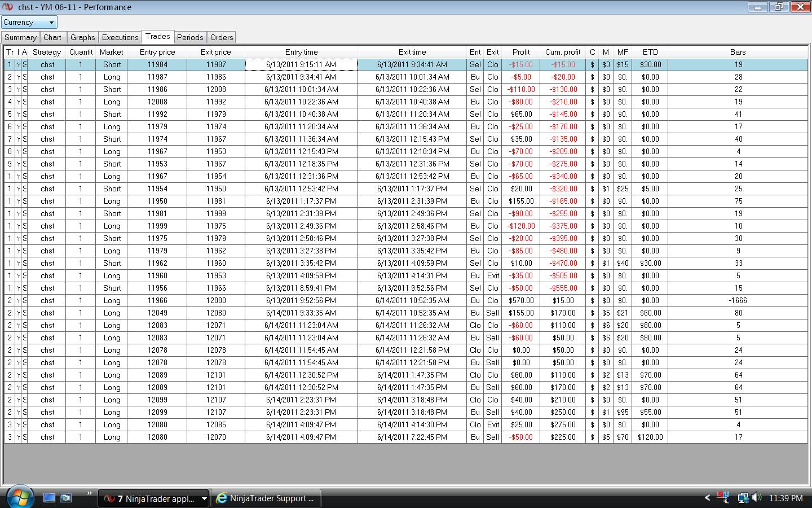Sort by the Strategy column header
Screen dimensions: 812x508
click(x=47, y=52)
